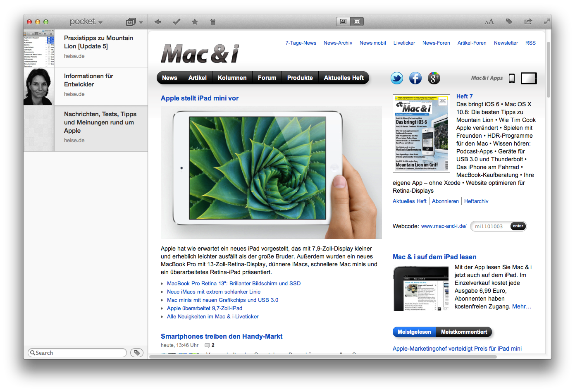Viewport: 575px width, 392px height.
Task: Open the News mobil link
Action: point(373,43)
